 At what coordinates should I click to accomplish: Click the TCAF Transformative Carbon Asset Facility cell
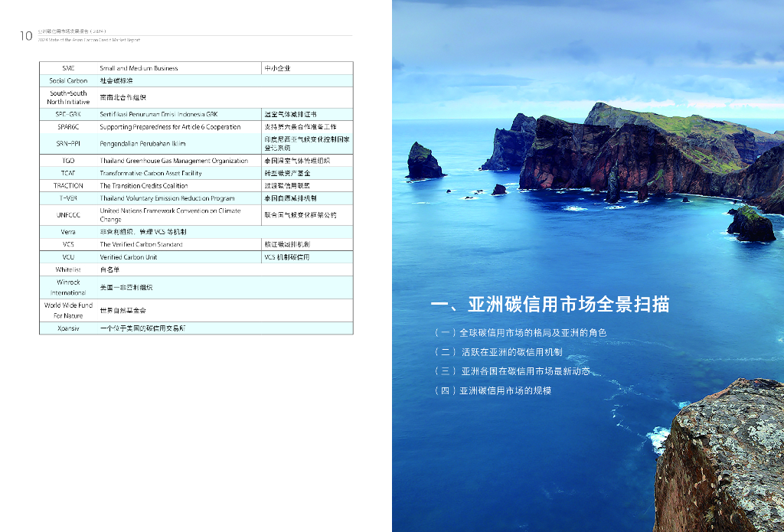[175, 172]
